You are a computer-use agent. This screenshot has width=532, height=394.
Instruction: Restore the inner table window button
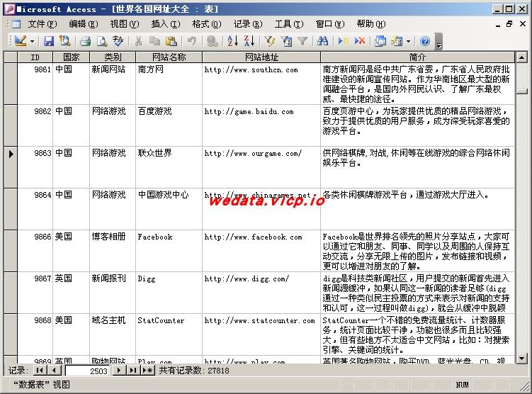(x=509, y=24)
